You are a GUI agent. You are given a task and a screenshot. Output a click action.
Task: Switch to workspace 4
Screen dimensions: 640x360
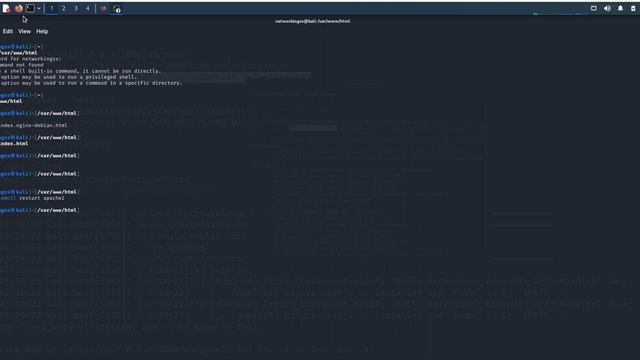(87, 8)
